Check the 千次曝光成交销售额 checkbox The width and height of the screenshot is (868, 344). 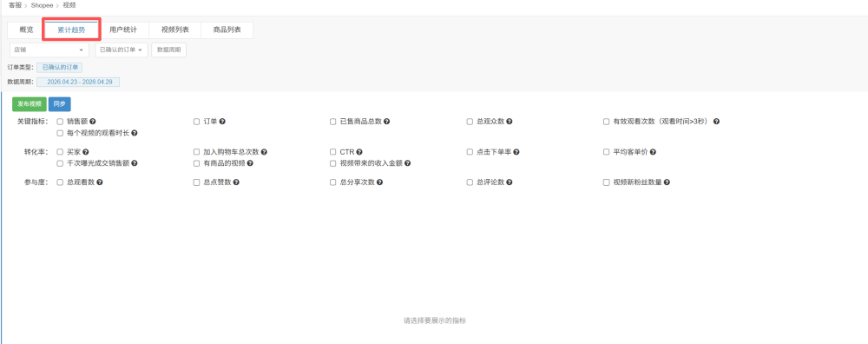coord(60,163)
